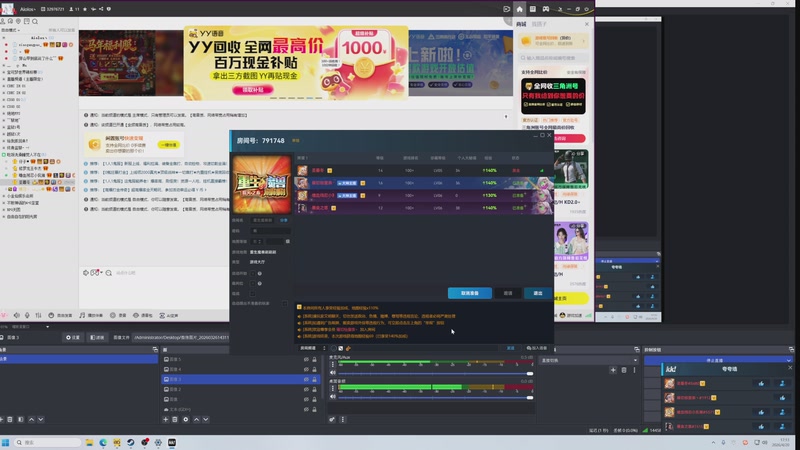The height and width of the screenshot is (450, 800).
Task: Click the emoji icon in game room chat bar
Action: coord(334,348)
